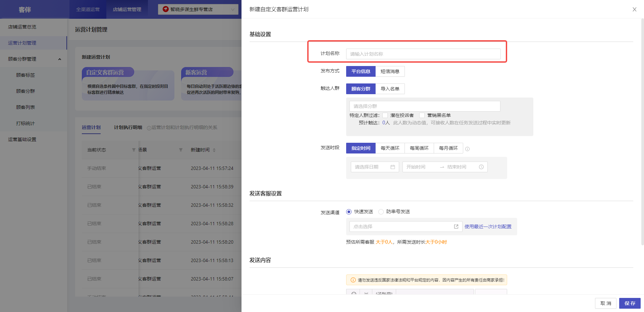
Task: Click the 结束时间 time field
Action: [x=461, y=167]
